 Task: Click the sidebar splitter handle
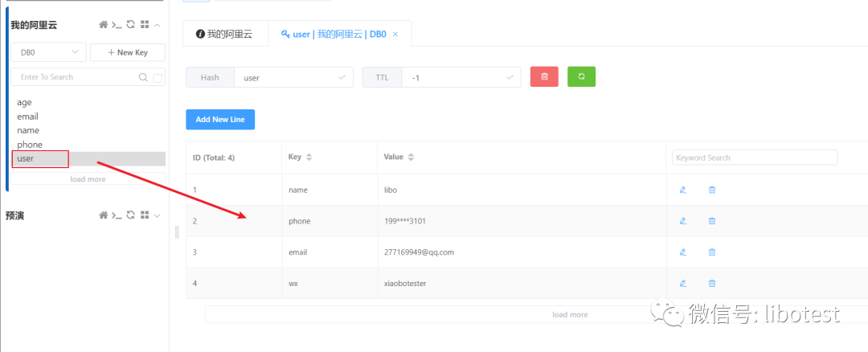(x=177, y=232)
